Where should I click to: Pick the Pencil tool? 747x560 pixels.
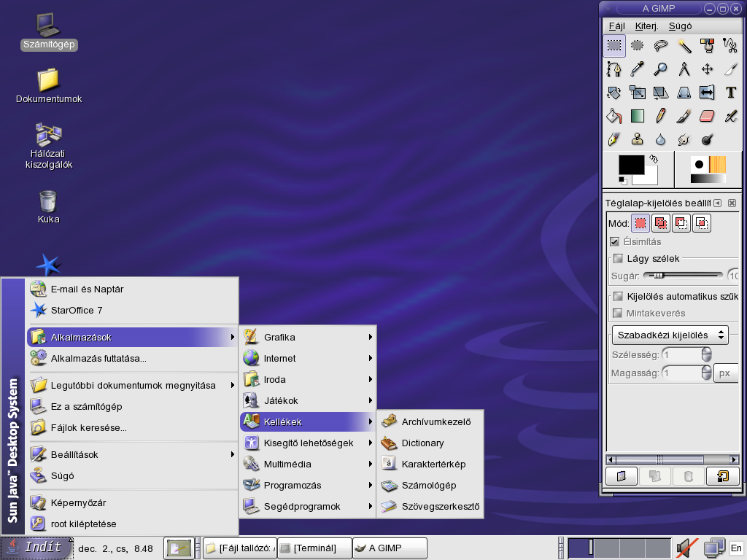click(x=661, y=116)
